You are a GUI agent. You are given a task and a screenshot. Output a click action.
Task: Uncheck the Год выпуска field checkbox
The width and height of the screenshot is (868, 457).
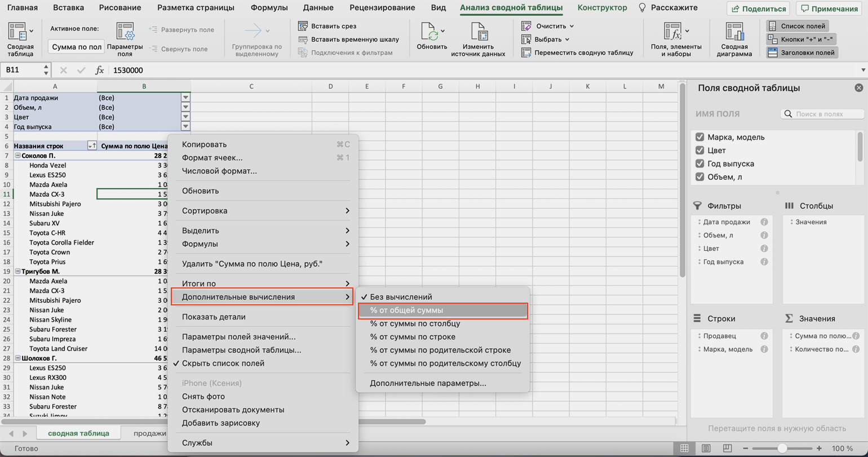point(700,163)
